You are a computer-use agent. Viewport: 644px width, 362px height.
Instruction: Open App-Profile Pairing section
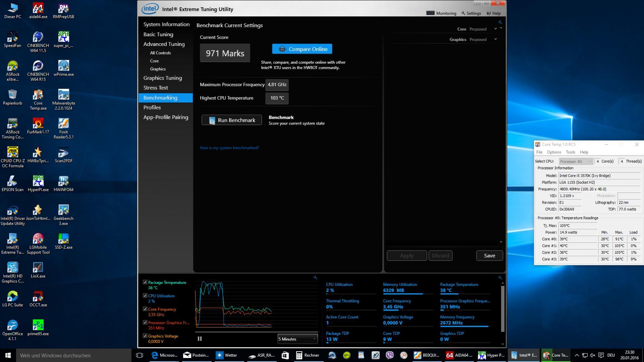point(166,117)
